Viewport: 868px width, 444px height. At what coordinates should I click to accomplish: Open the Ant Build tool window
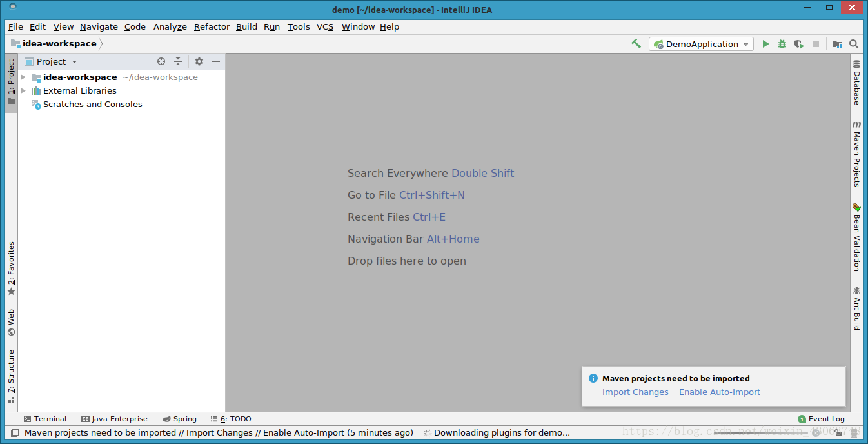856,308
